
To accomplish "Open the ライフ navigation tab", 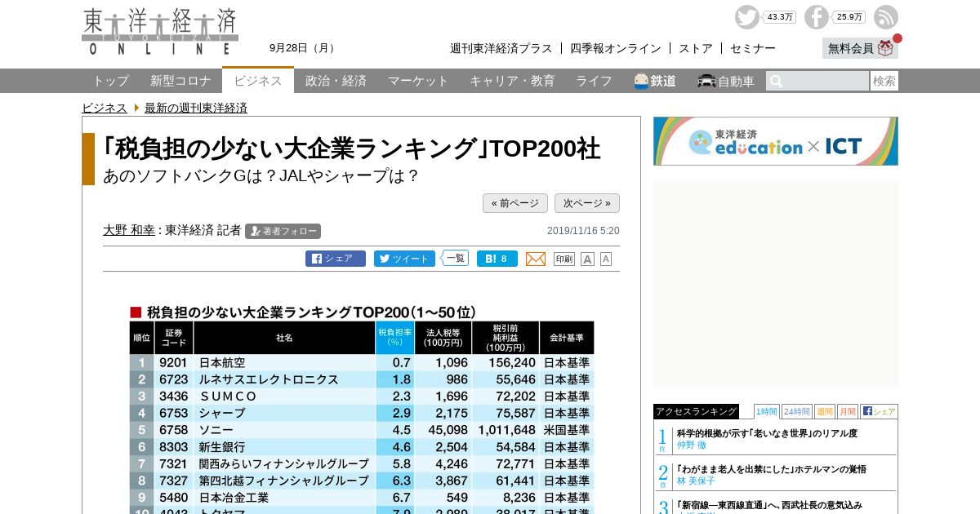I will pyautogui.click(x=594, y=81).
